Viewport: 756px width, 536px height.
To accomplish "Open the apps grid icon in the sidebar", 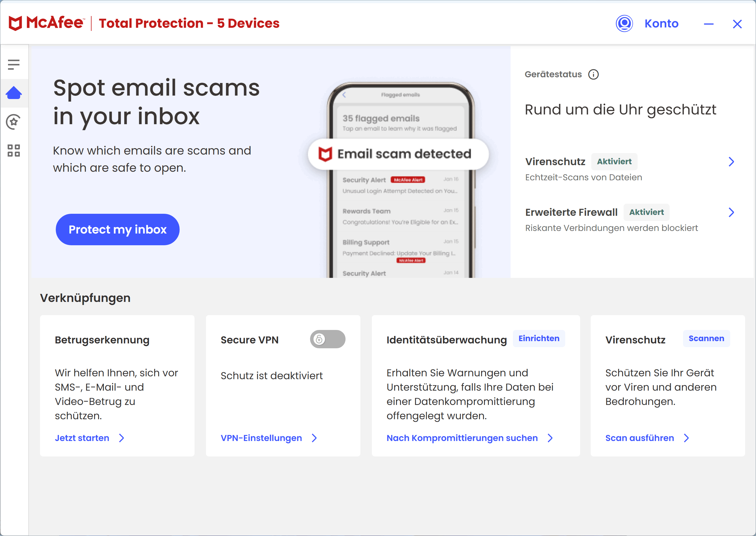I will [13, 151].
